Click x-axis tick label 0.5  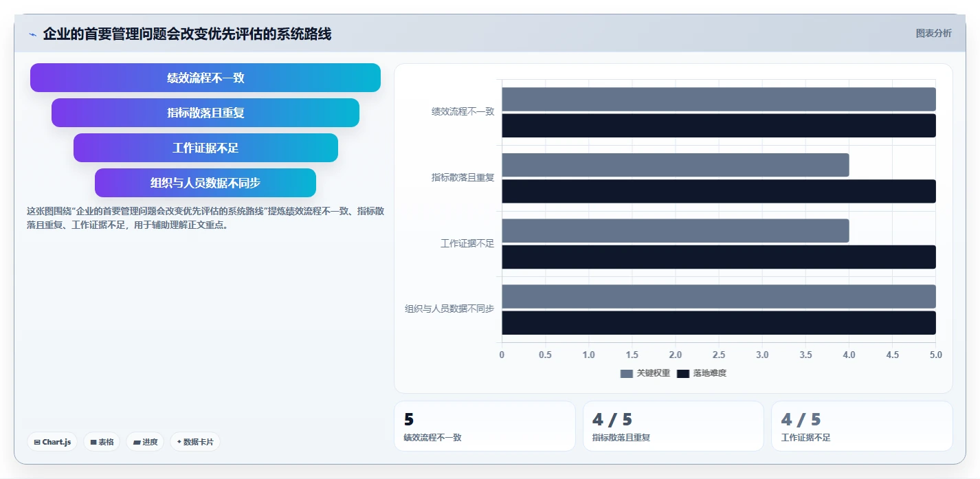pos(545,355)
